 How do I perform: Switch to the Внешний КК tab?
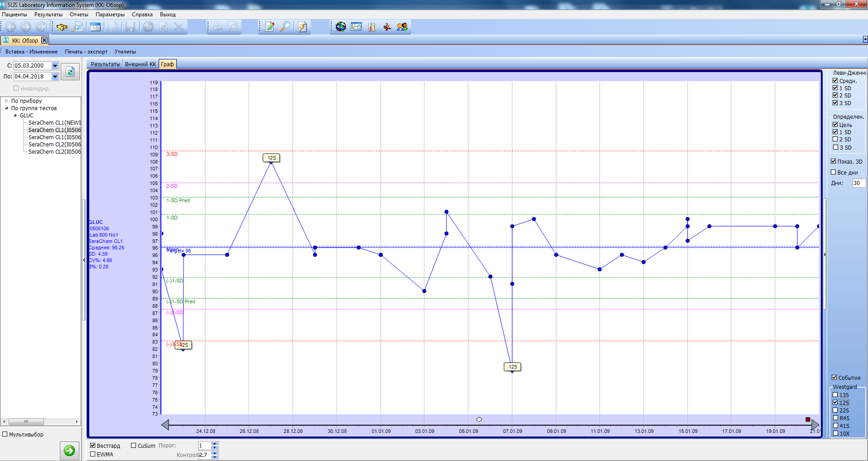coord(140,64)
